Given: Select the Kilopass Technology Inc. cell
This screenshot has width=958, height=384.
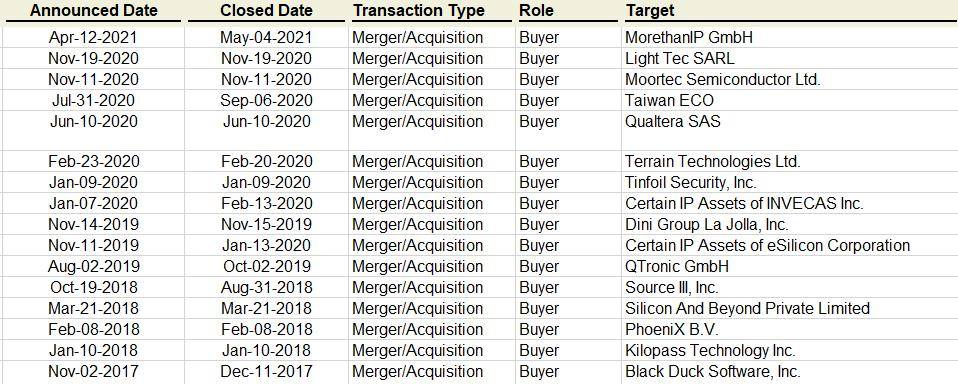Looking at the screenshot, I should tap(710, 350).
